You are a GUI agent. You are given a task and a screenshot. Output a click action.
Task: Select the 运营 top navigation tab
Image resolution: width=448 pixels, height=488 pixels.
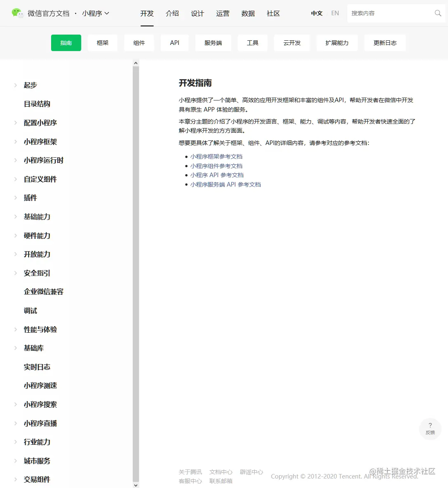[223, 13]
